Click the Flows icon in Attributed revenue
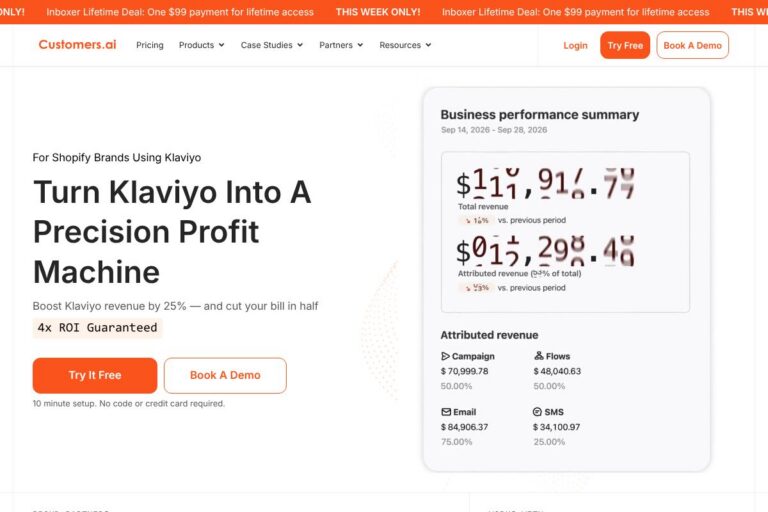This screenshot has height=512, width=768. coord(539,356)
